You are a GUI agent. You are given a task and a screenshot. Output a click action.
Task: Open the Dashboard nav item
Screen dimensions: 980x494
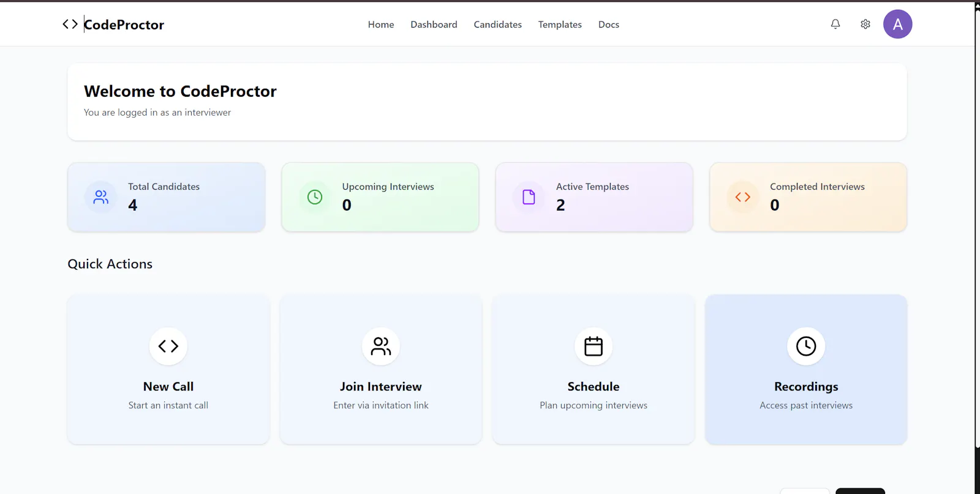click(434, 24)
